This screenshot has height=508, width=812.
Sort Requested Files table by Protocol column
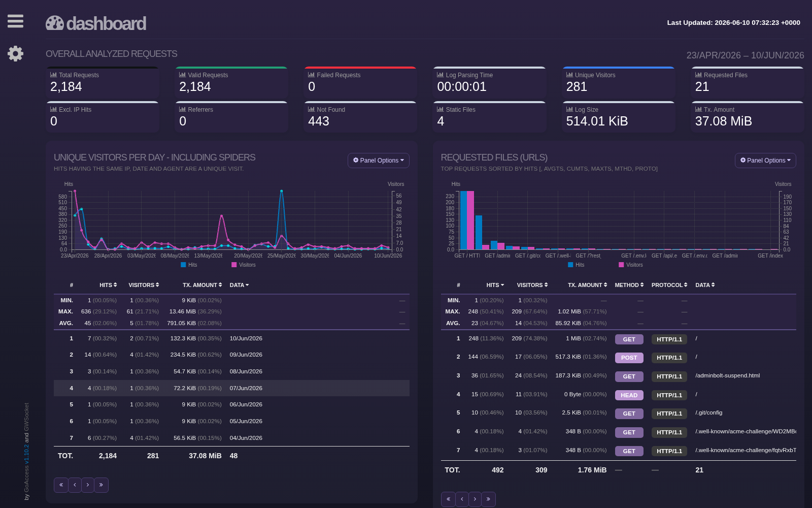pos(669,285)
